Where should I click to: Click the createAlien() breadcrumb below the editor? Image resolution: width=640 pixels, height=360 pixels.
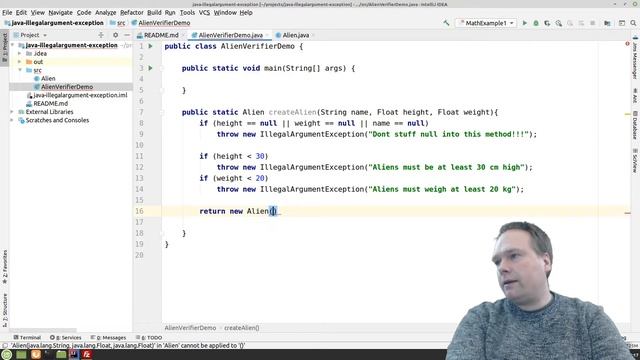242,328
